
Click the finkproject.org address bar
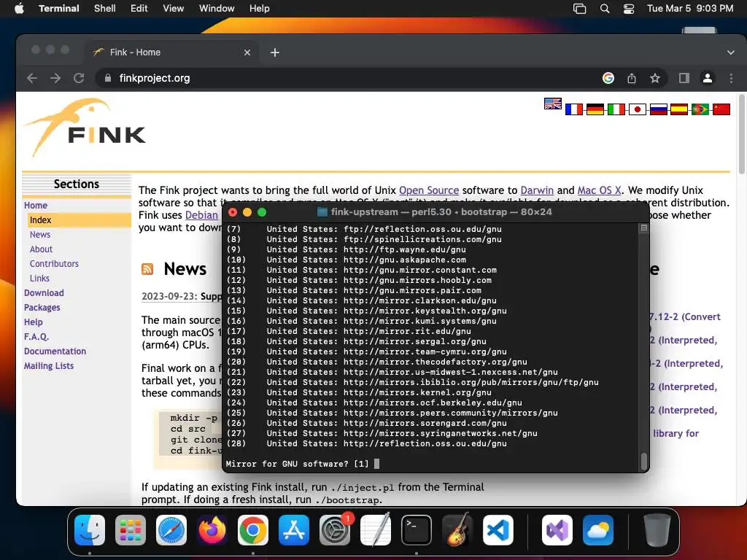click(348, 78)
